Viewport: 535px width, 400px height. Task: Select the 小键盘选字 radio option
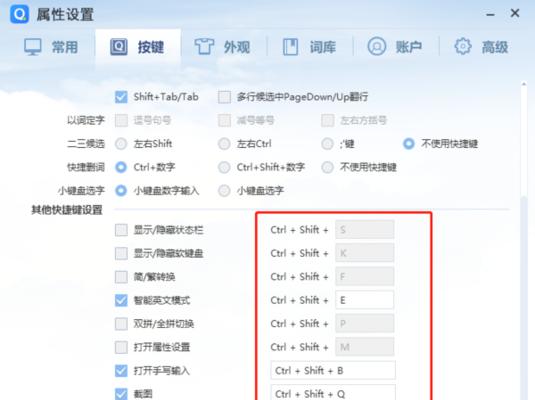[224, 190]
